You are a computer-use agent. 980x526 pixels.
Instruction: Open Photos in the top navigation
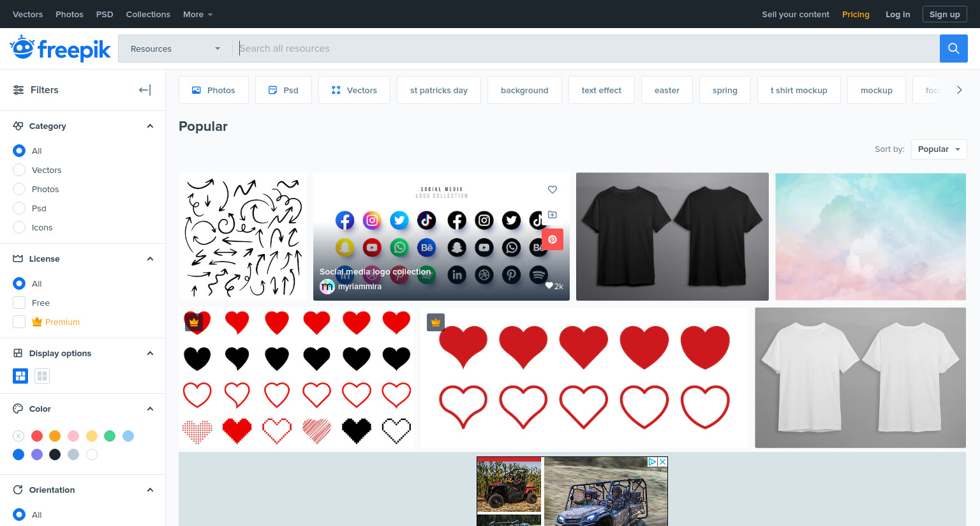coord(70,14)
